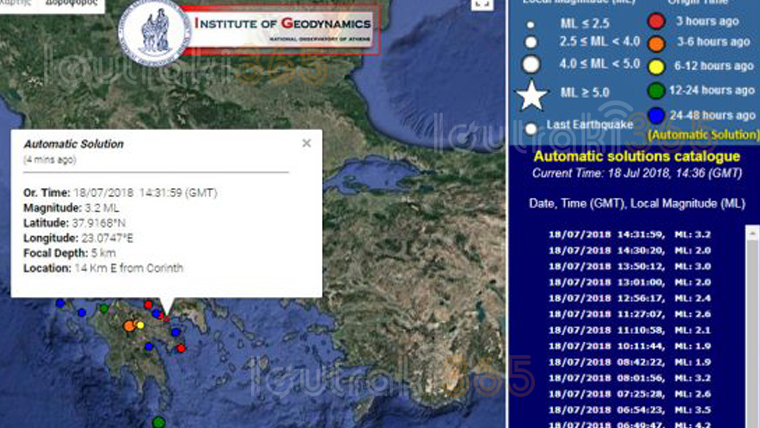Click the yellow earthquake marker on the map

(x=140, y=325)
